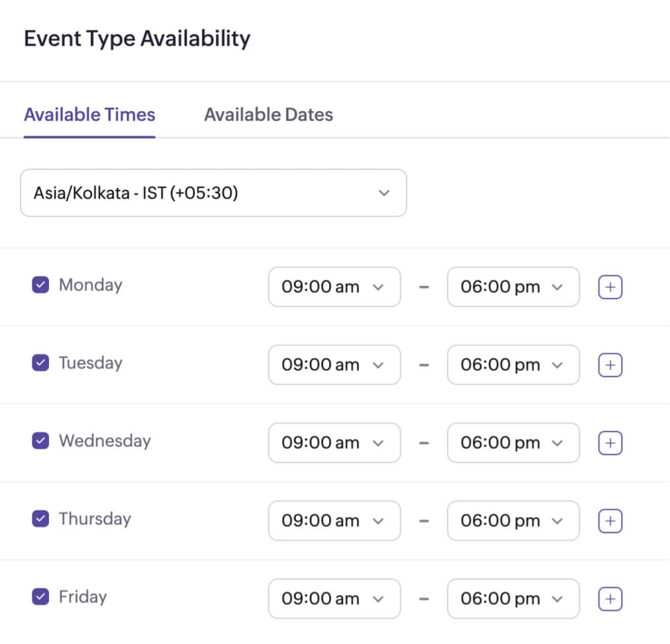Select the Available Times tab
Image resolution: width=670 pixels, height=644 pixels.
point(89,115)
